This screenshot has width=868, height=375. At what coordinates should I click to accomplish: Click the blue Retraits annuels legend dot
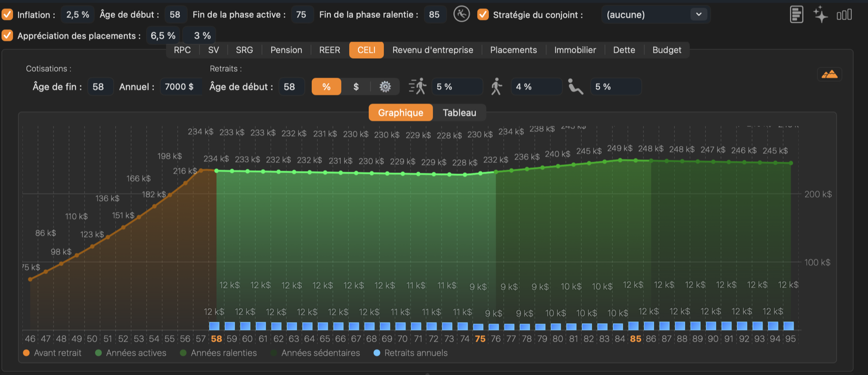(x=377, y=353)
